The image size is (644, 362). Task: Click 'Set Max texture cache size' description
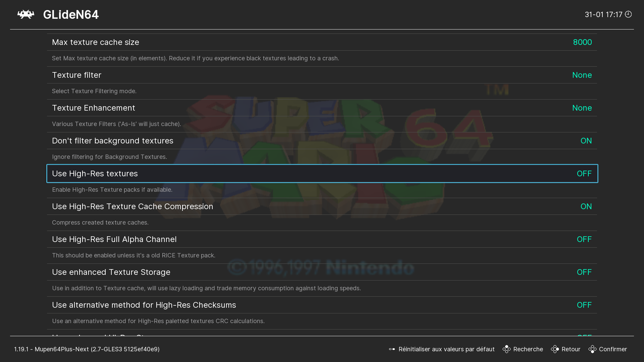196,58
